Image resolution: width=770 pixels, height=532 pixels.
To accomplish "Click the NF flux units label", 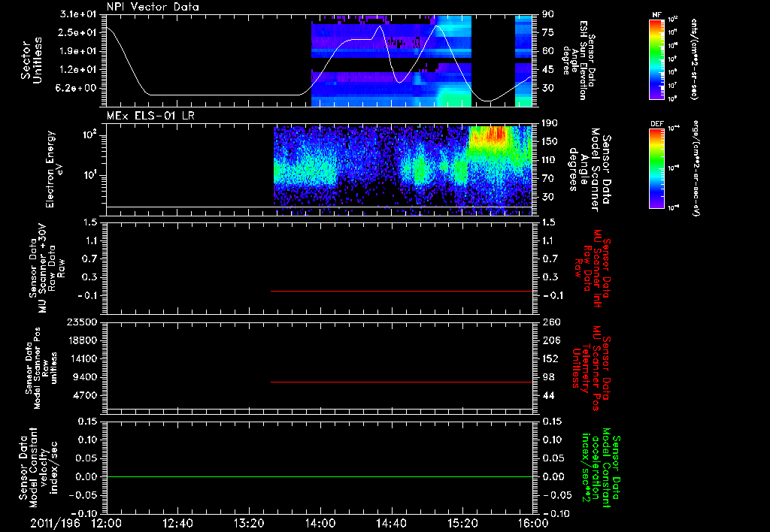I will click(694, 59).
